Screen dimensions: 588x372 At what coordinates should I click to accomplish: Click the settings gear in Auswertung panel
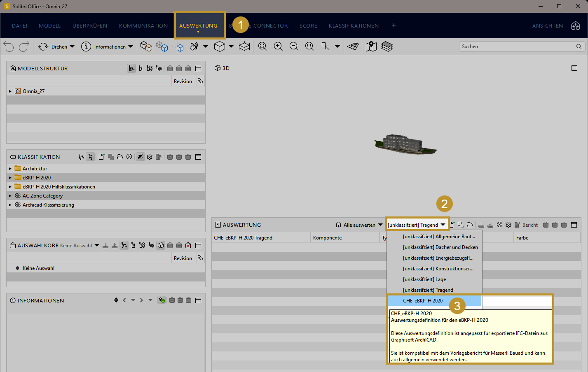pos(508,225)
